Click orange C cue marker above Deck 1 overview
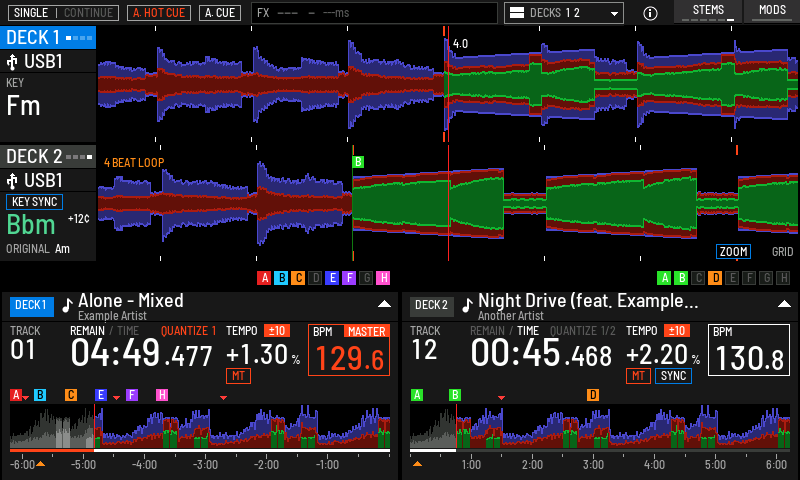 coord(71,395)
